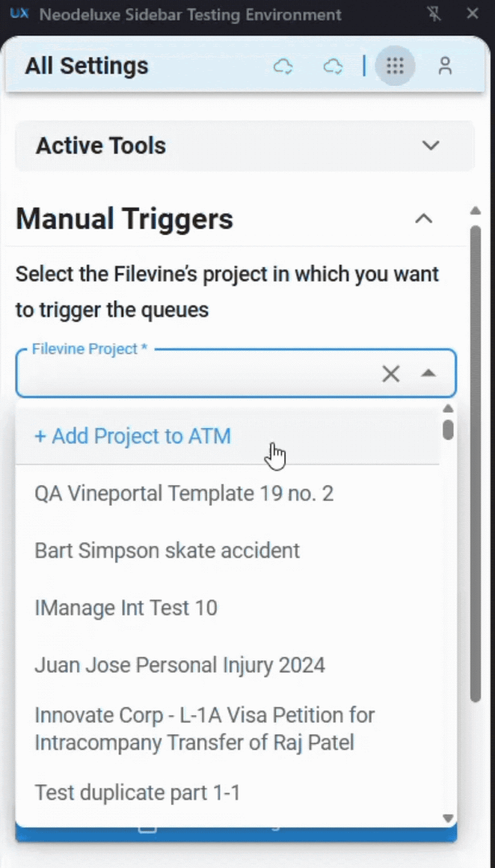
Task: Pick 'Juan Jose Personal Injury 2024' project
Action: [179, 665]
